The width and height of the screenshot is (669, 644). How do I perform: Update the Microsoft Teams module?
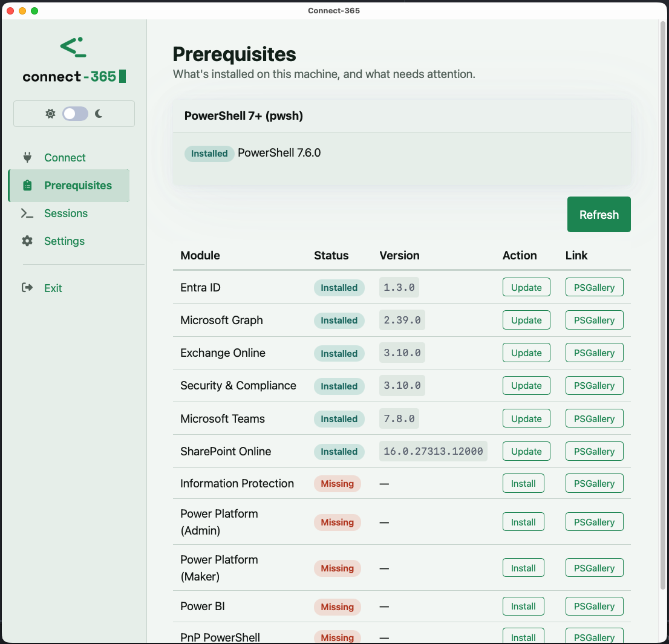pyautogui.click(x=526, y=419)
